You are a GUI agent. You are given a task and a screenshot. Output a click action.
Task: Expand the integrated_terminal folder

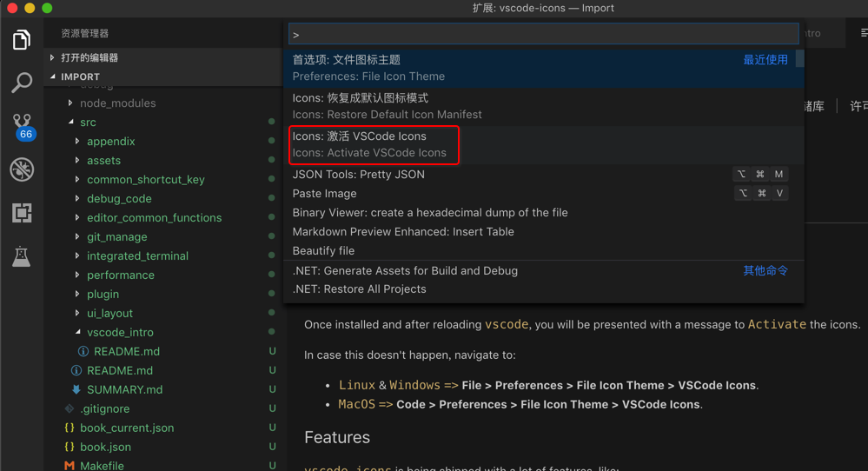tap(77, 255)
